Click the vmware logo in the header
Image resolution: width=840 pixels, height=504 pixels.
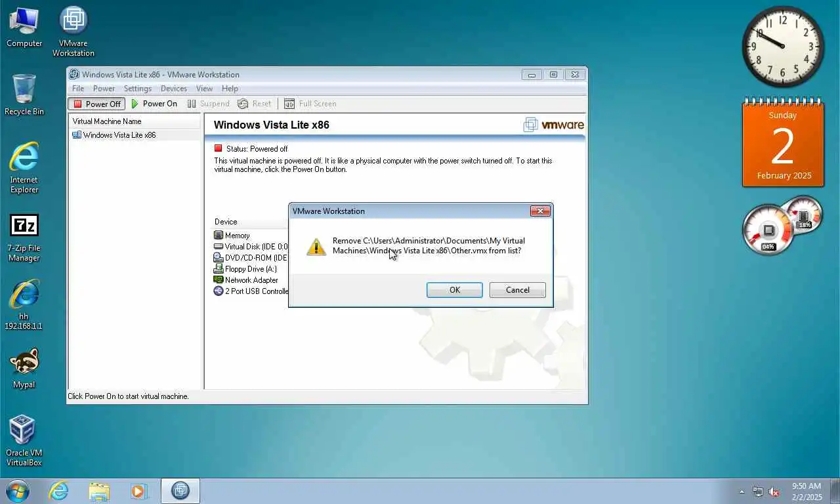coord(553,125)
